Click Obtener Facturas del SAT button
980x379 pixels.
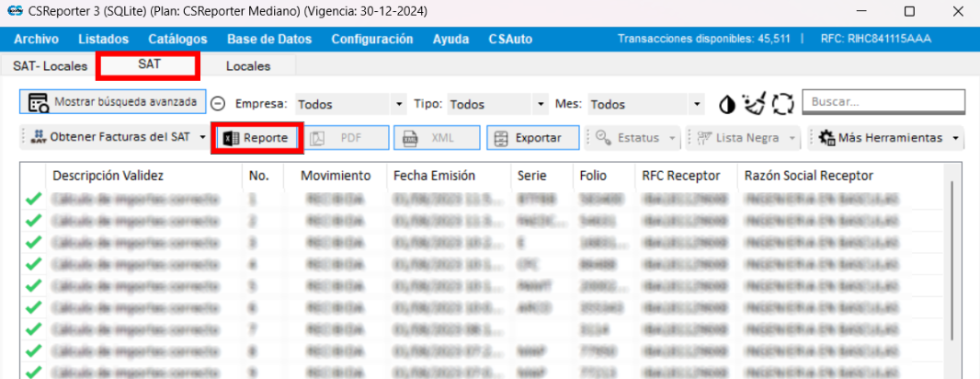click(x=110, y=137)
